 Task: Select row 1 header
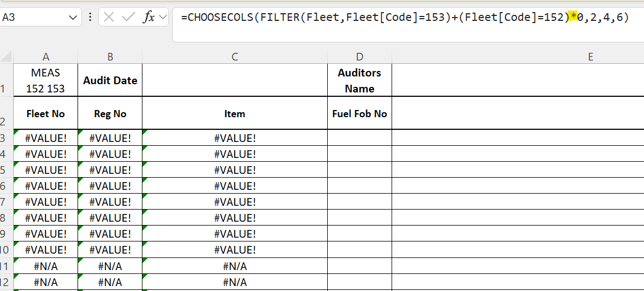(x=7, y=80)
